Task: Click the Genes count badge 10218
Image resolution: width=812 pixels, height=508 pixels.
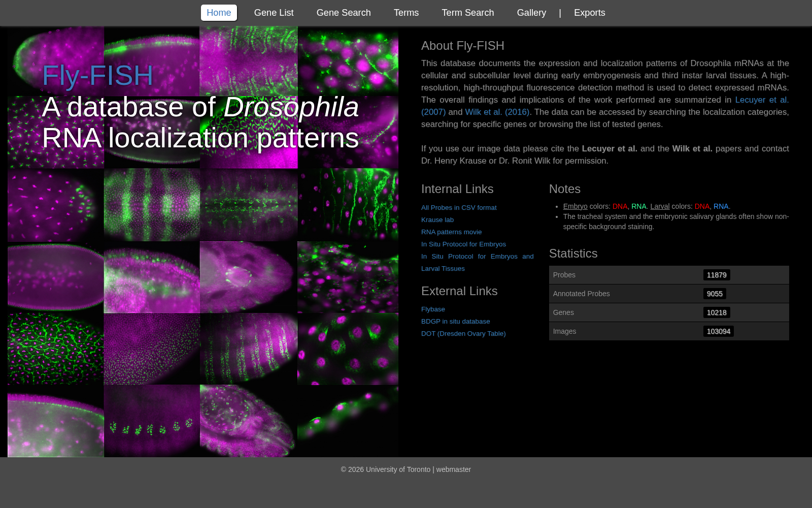Action: tap(717, 312)
